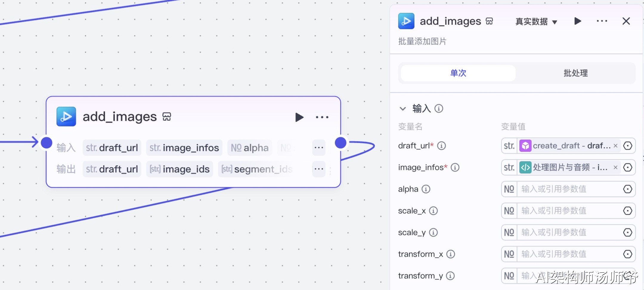Open variable reference picker for scale_x
This screenshot has width=644, height=290.
click(x=628, y=211)
